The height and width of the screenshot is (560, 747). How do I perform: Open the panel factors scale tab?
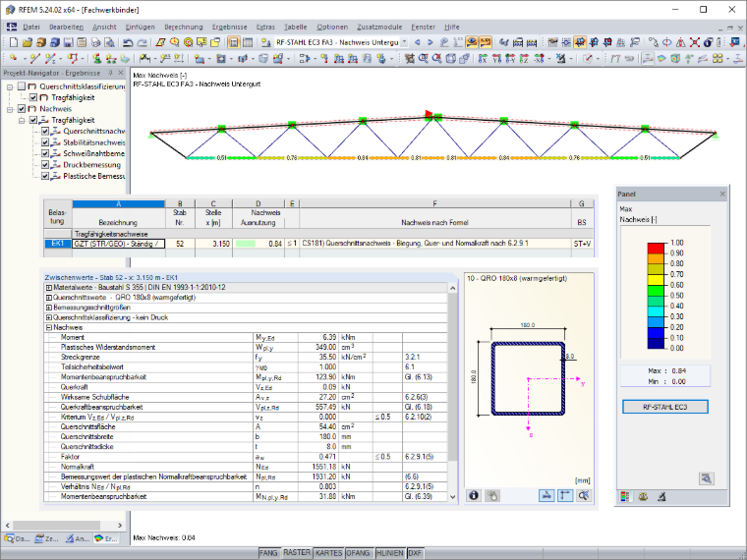(x=643, y=497)
